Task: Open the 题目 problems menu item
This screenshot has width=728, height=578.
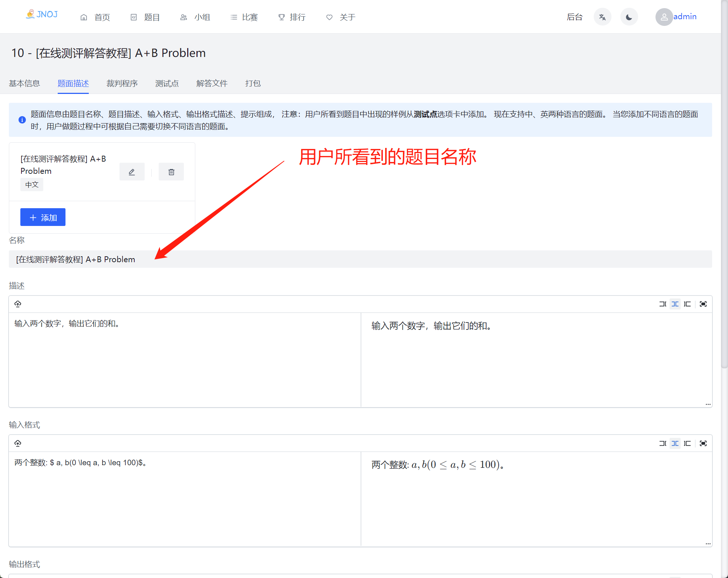Action: click(x=145, y=17)
